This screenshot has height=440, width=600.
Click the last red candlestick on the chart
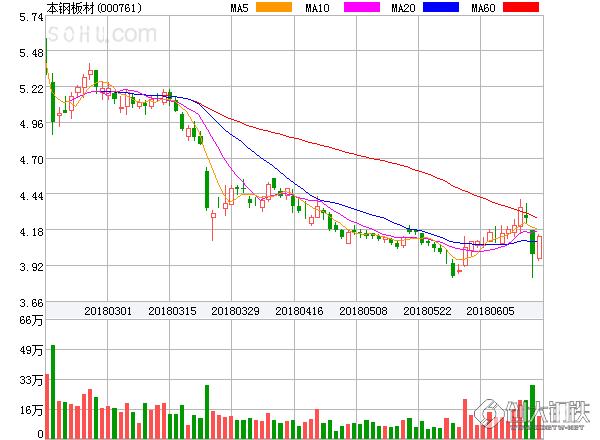(540, 248)
